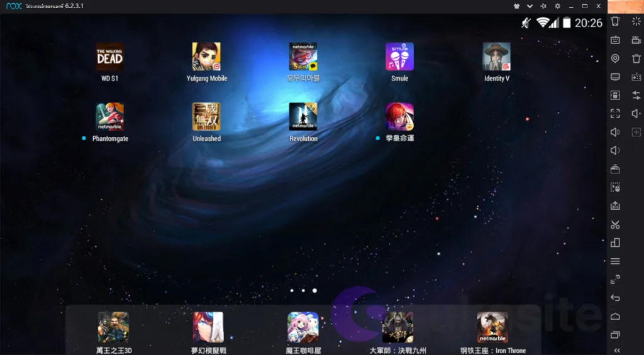Screen dimensions: 644x355
Task: Expand the title bar dropdown chevron
Action: pos(530,6)
